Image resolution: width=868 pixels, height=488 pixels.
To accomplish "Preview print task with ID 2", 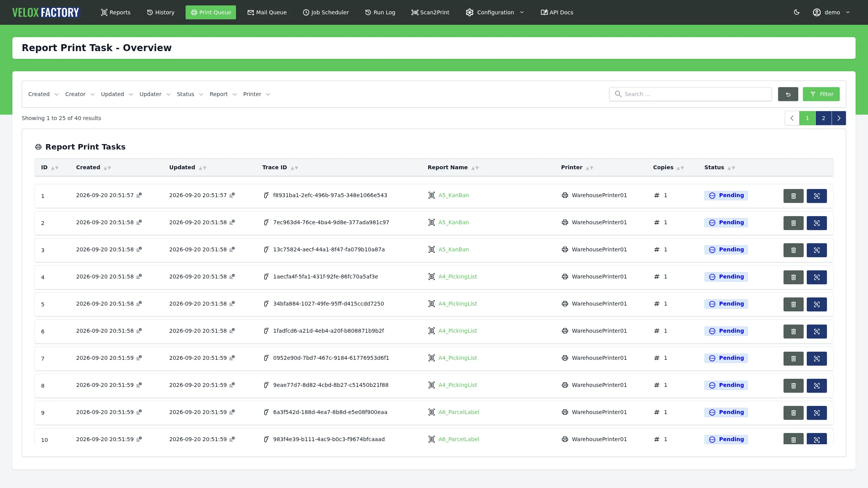I will click(816, 223).
